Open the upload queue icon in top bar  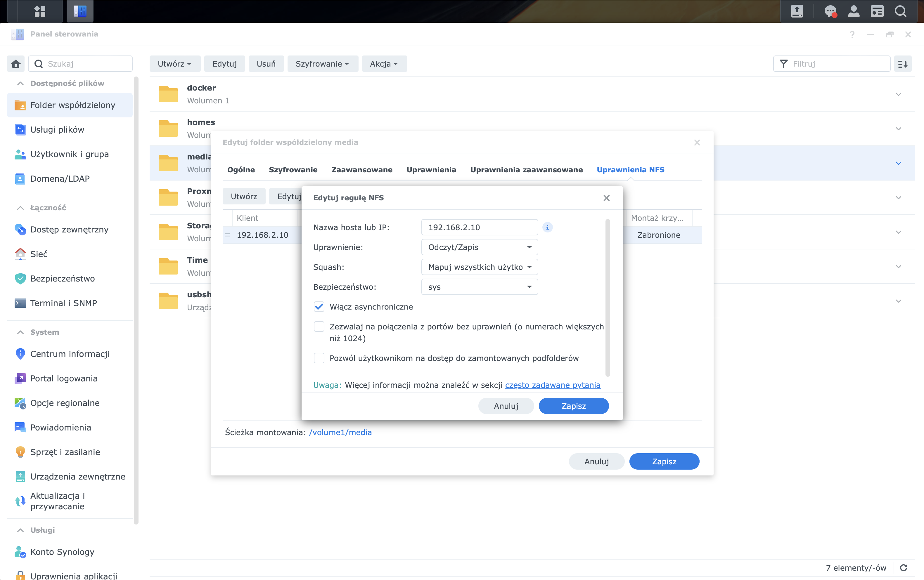[x=797, y=11]
